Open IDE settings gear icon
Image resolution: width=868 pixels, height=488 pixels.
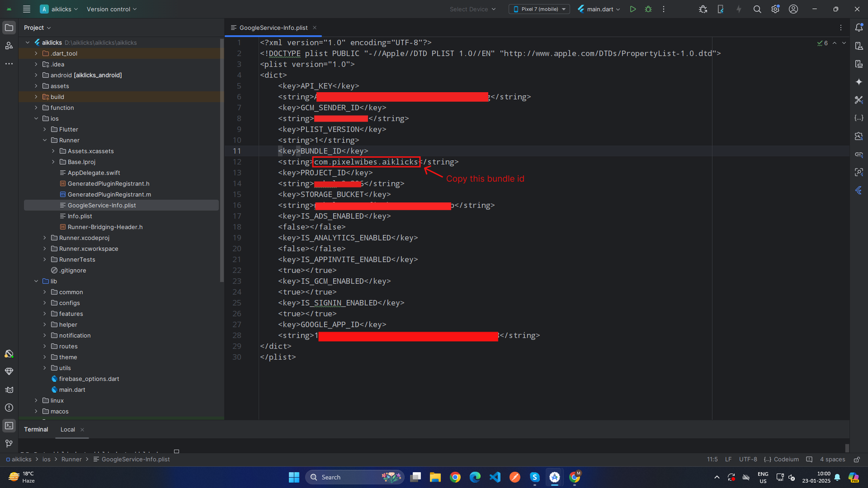pyautogui.click(x=775, y=9)
